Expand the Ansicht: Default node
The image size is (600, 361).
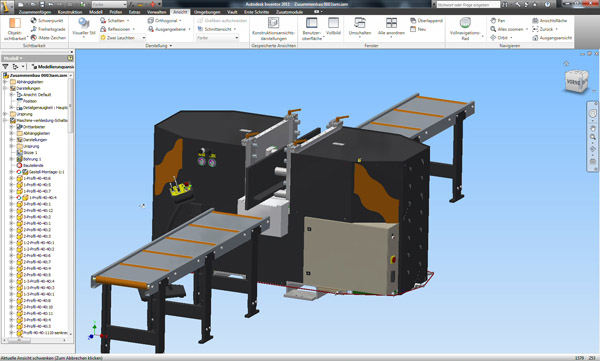[x=11, y=95]
